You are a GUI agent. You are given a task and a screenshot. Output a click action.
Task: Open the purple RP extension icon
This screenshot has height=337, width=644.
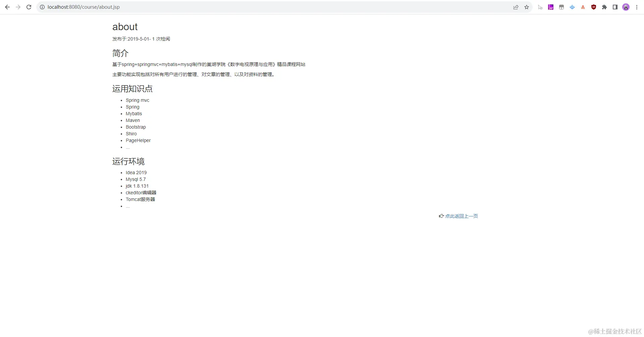coord(551,7)
